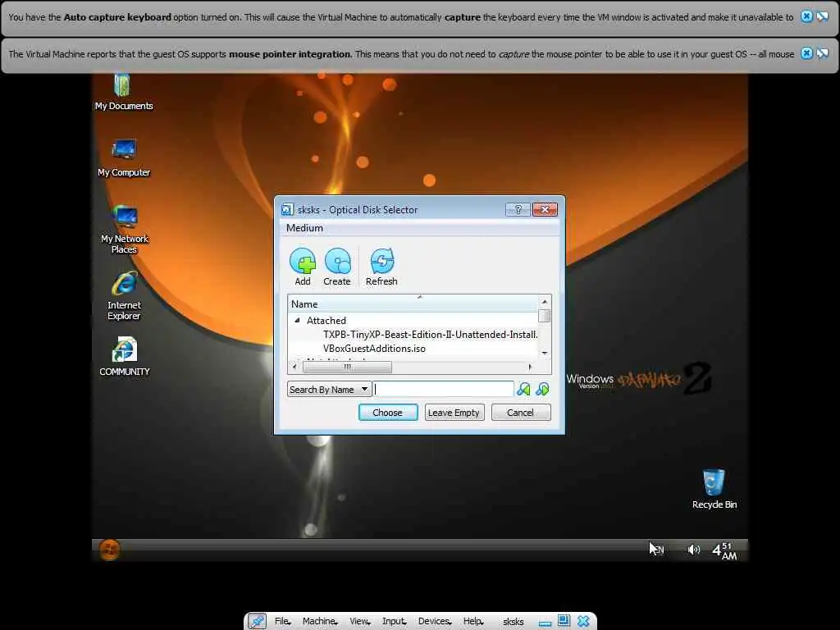Image resolution: width=840 pixels, height=630 pixels.
Task: Select the My Computer desktop icon
Action: coord(124,158)
